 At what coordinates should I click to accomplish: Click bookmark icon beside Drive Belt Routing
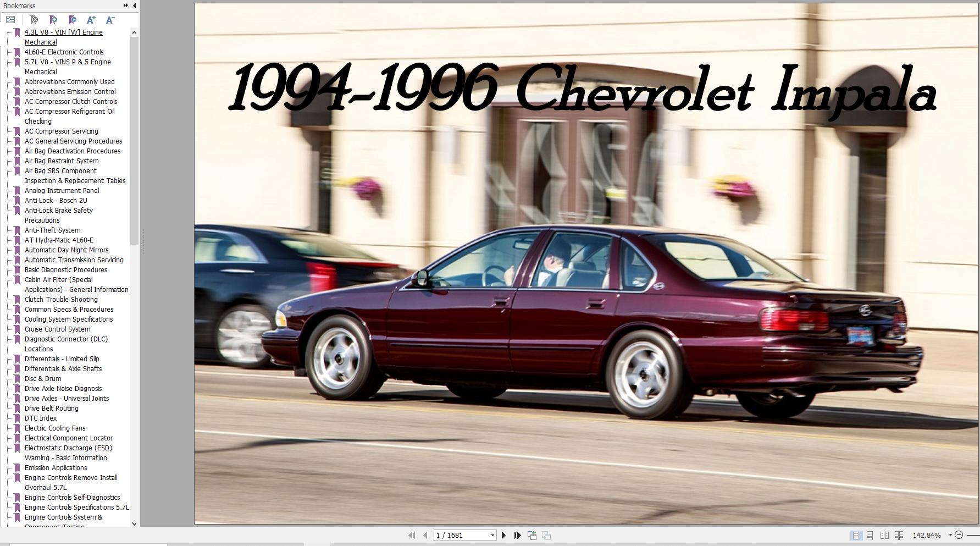[x=17, y=408]
